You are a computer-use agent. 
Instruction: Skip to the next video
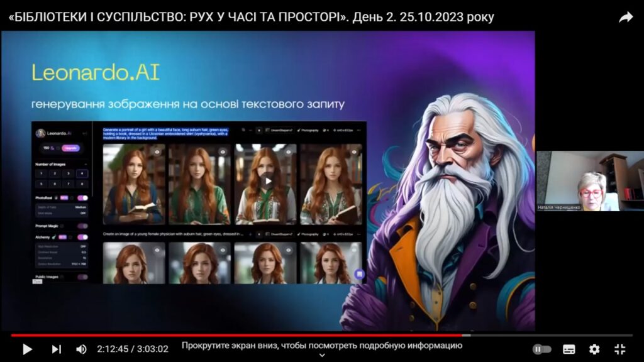click(56, 349)
